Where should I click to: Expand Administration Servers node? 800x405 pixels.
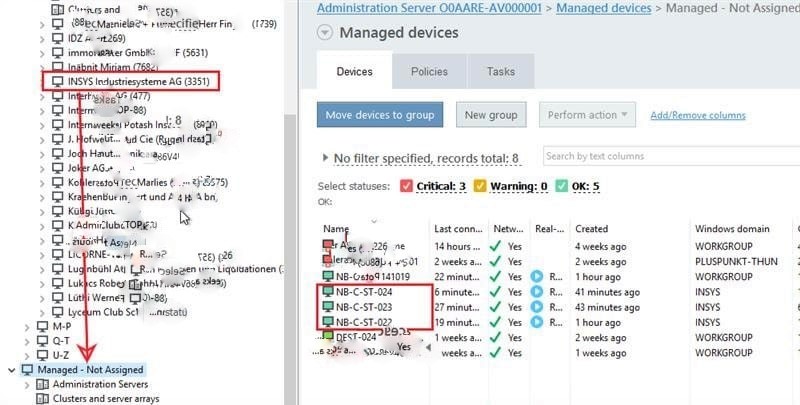[27, 385]
